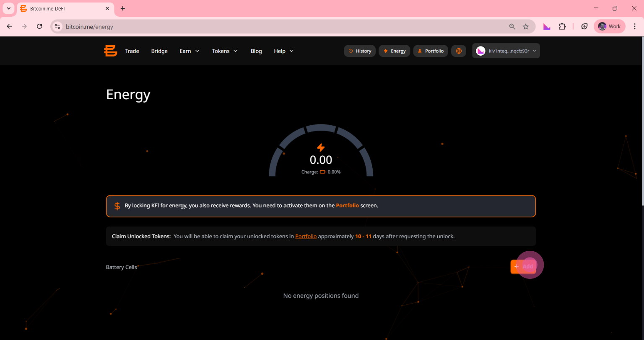Follow the underlined Portfolio link in claim notice
Image resolution: width=644 pixels, height=340 pixels.
tap(306, 236)
